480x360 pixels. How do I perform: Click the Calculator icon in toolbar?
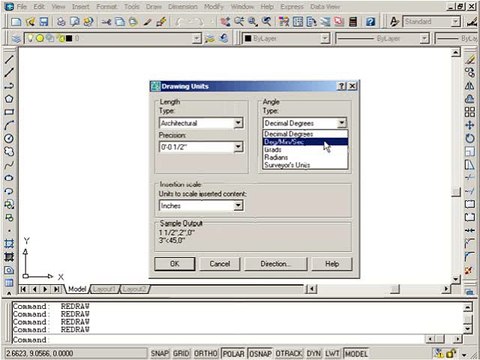353,22
